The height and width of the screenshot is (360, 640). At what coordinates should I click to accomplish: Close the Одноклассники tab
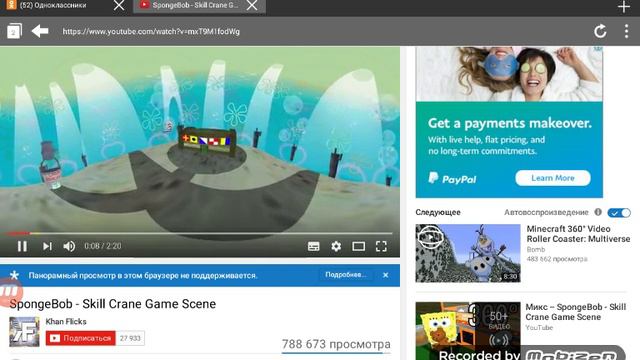[x=119, y=5]
